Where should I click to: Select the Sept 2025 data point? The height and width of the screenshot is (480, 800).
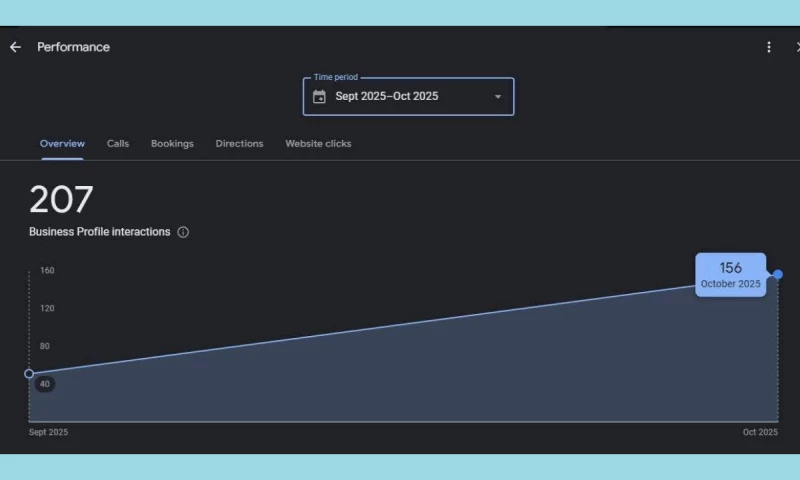pyautogui.click(x=29, y=374)
